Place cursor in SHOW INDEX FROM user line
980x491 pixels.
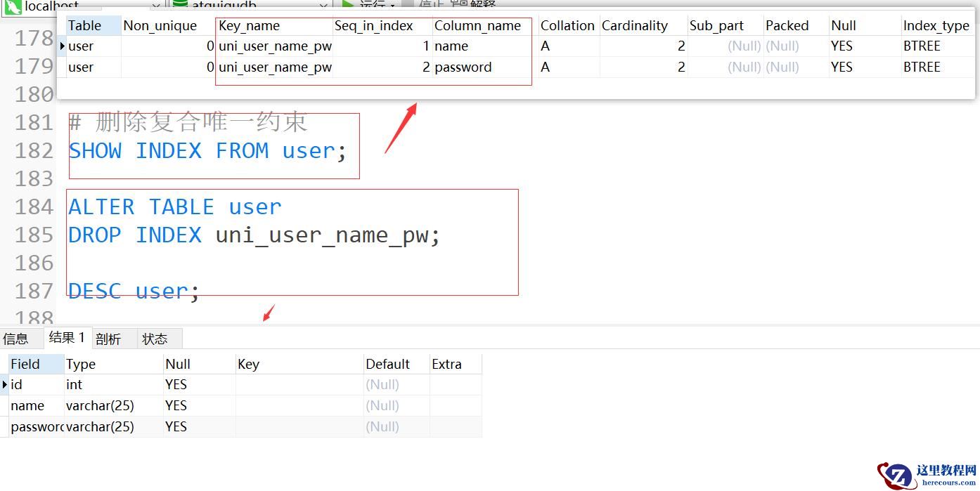pyautogui.click(x=208, y=150)
